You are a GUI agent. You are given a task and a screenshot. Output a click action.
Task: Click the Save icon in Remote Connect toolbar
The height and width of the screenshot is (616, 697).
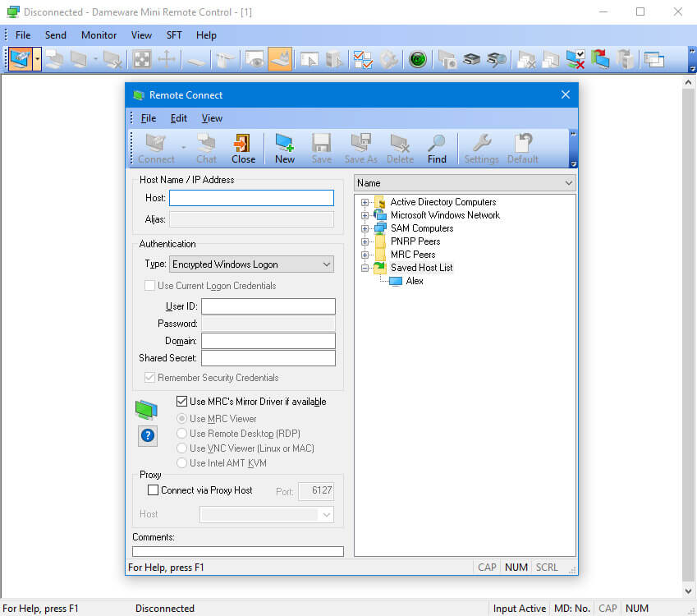pos(321,149)
